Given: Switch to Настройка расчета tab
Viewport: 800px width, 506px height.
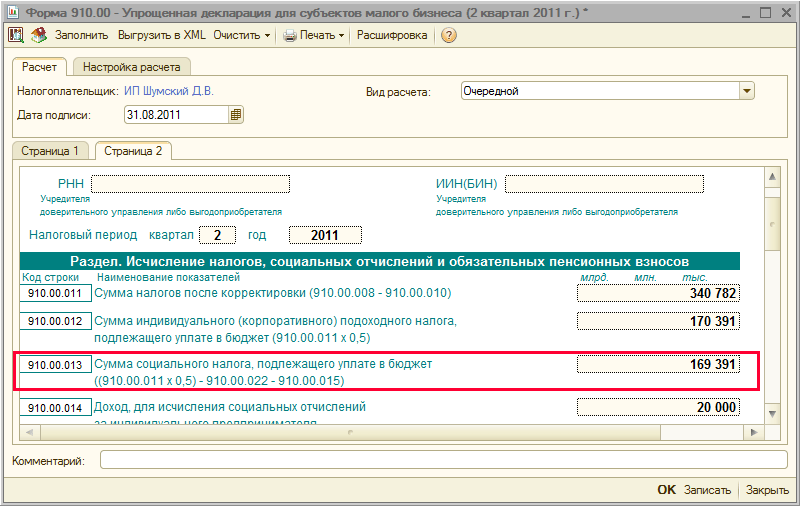Looking at the screenshot, I should click(131, 68).
